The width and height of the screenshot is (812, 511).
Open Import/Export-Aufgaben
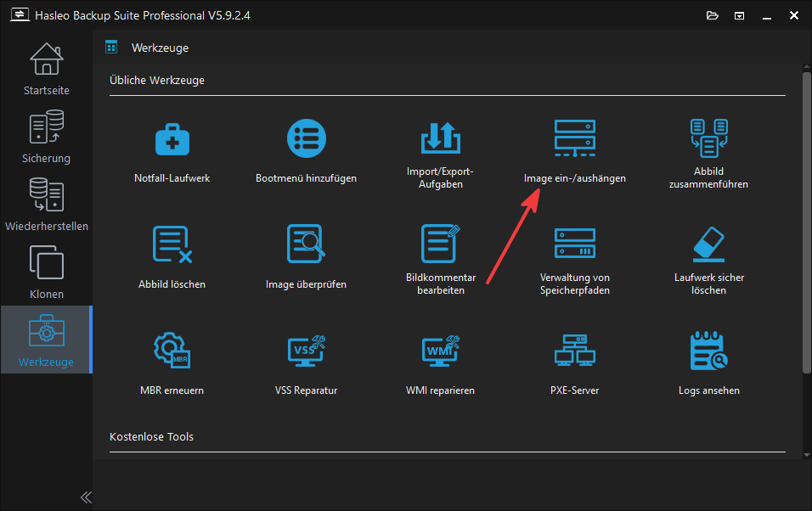click(440, 155)
